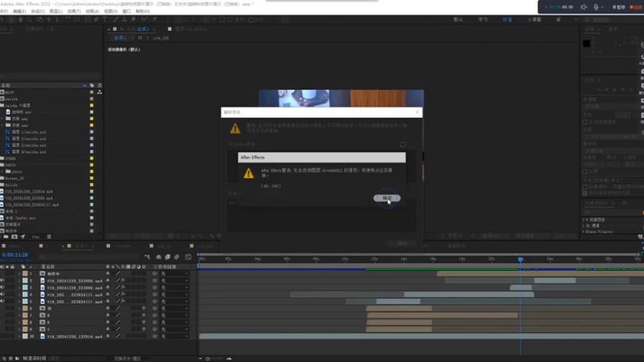644x362 pixels.
Task: Mute the recorder speaker icon
Action: tap(584, 7)
